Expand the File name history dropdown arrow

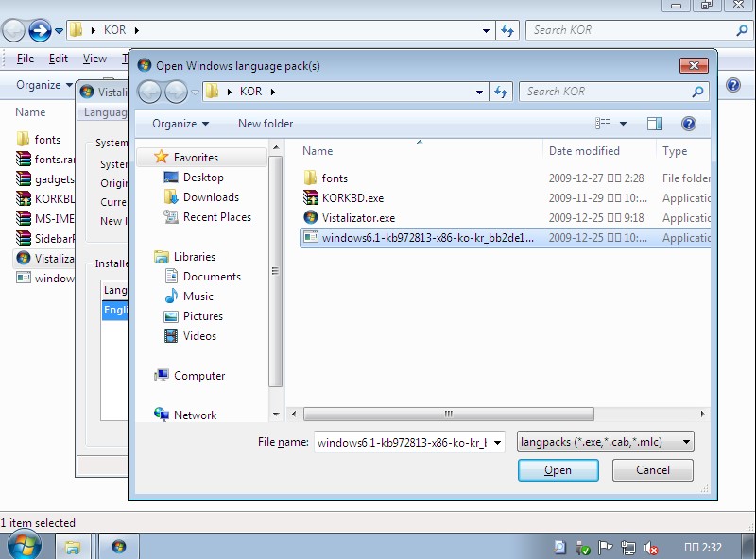498,442
